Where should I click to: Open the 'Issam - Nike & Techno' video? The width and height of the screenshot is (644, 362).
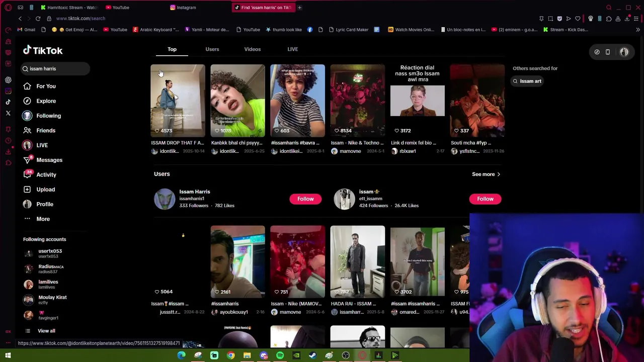358,101
